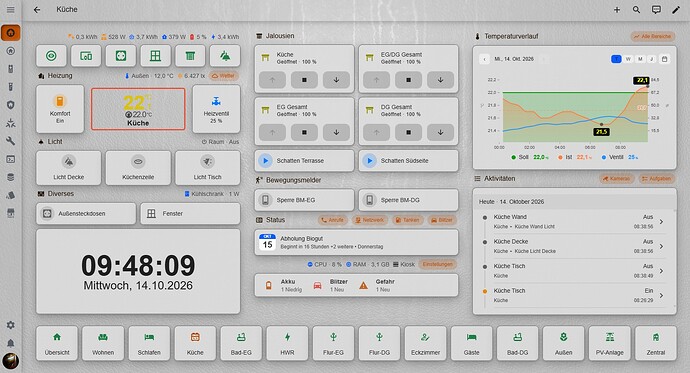Switch to the PV-Anlage tab

click(x=609, y=343)
